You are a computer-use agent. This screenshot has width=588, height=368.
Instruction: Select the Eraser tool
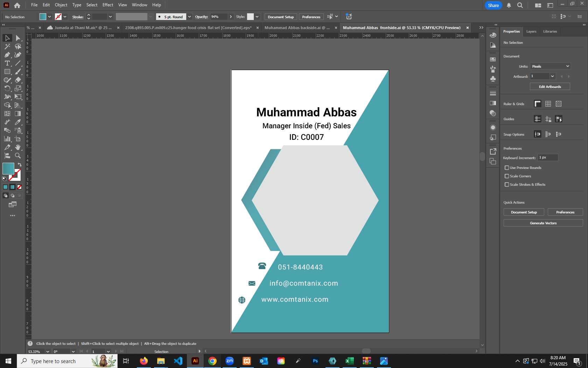click(x=18, y=80)
